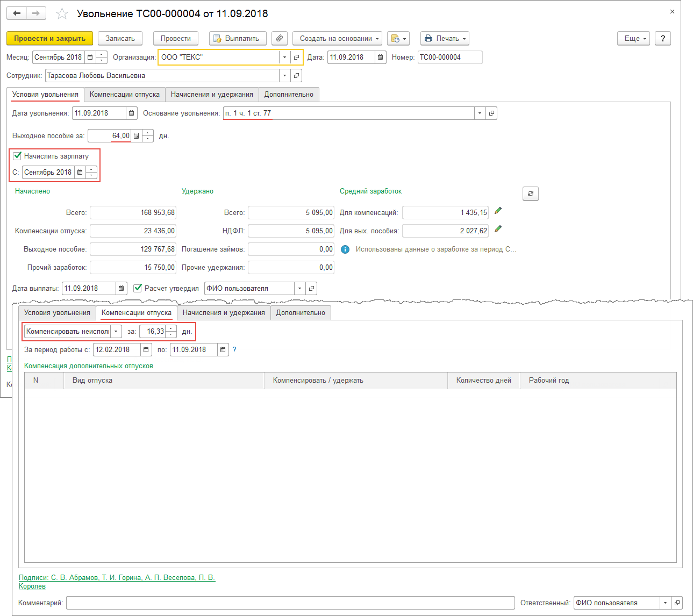This screenshot has height=616, width=693.
Task: Open 'Основание увольнения' dropdown
Action: coord(479,113)
